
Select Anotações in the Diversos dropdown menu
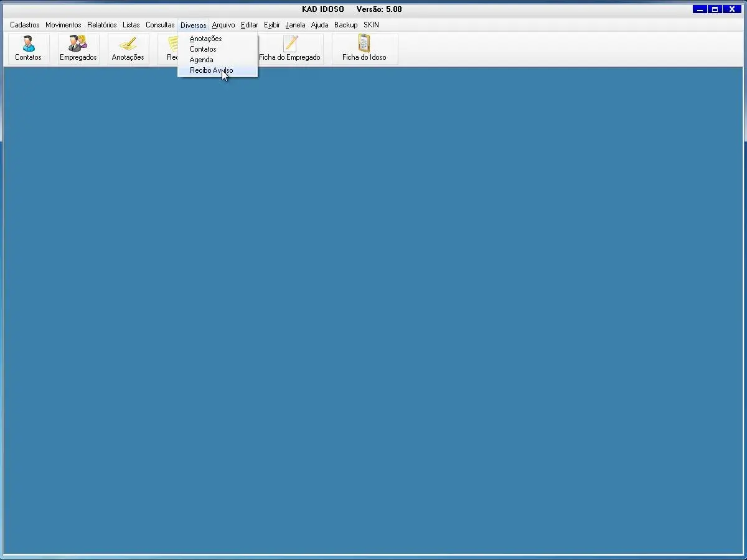click(x=205, y=39)
